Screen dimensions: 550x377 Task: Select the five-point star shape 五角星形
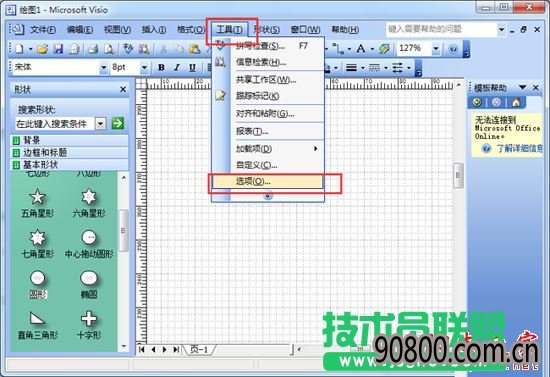coord(38,203)
